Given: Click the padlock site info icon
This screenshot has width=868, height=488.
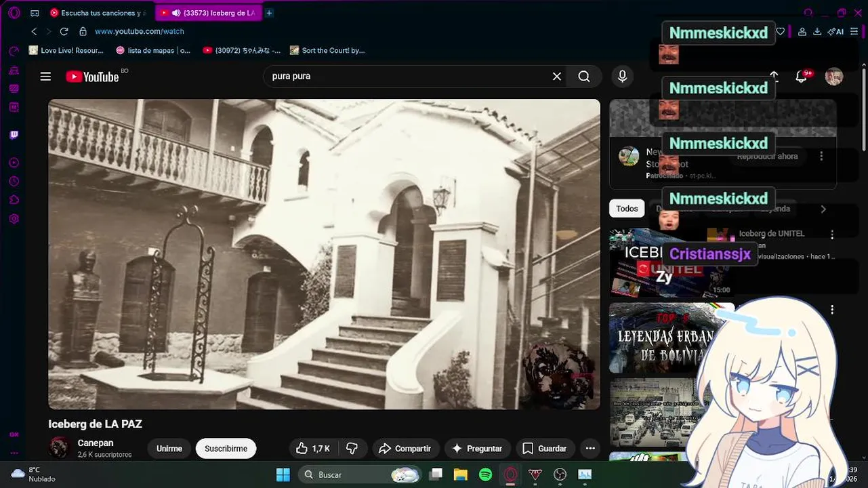Looking at the screenshot, I should pyautogui.click(x=83, y=31).
